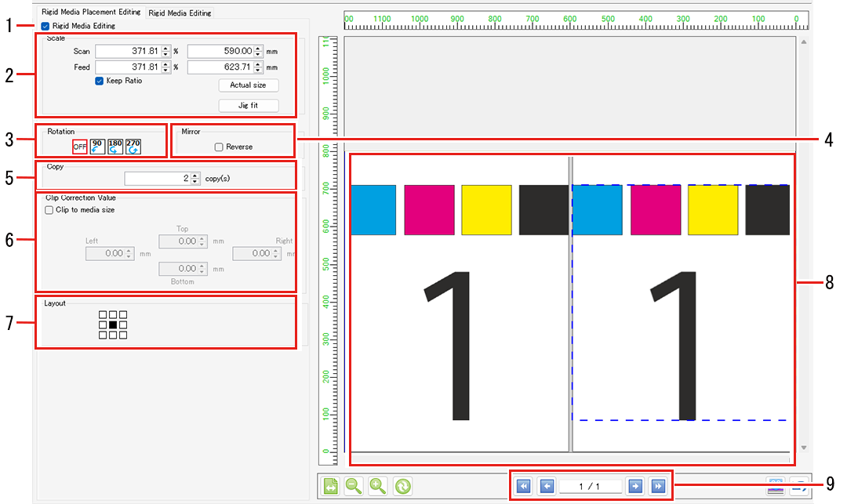Viewport: 847px width, 504px height.
Task: Click the Actual size button
Action: (249, 85)
